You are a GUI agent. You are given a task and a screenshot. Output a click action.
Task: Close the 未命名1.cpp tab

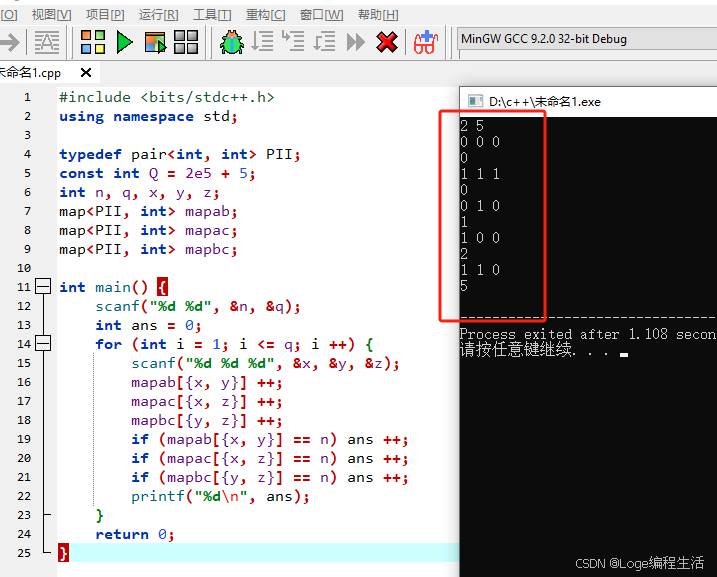86,72
